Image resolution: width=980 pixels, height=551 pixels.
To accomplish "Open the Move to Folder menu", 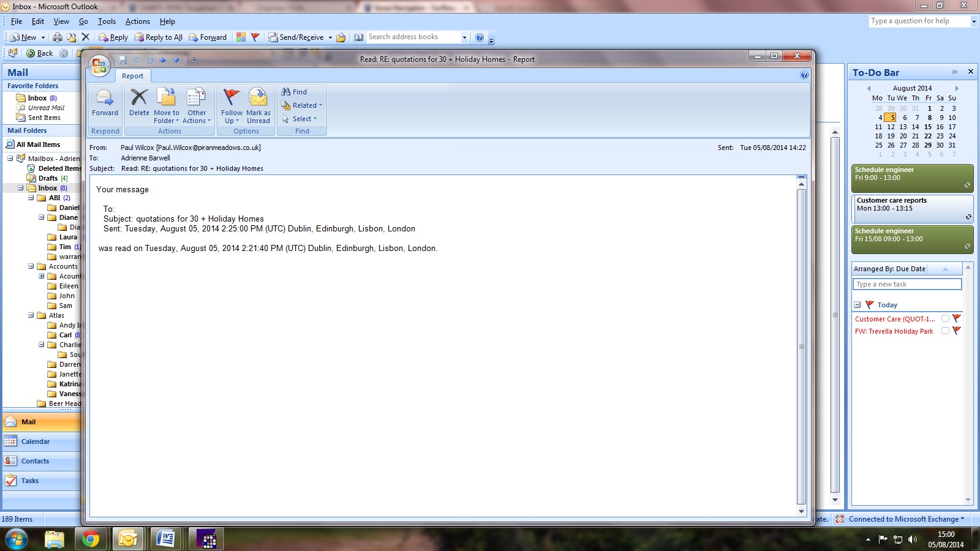I will tap(167, 105).
